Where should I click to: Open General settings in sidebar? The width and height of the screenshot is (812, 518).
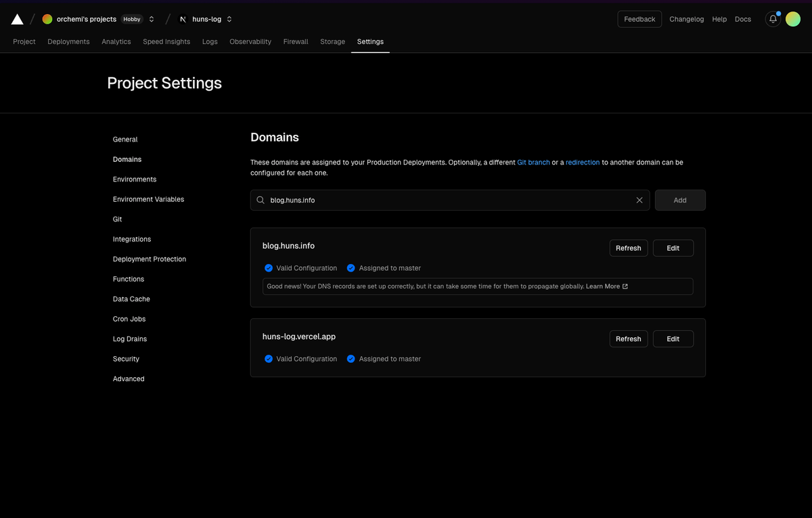point(125,139)
